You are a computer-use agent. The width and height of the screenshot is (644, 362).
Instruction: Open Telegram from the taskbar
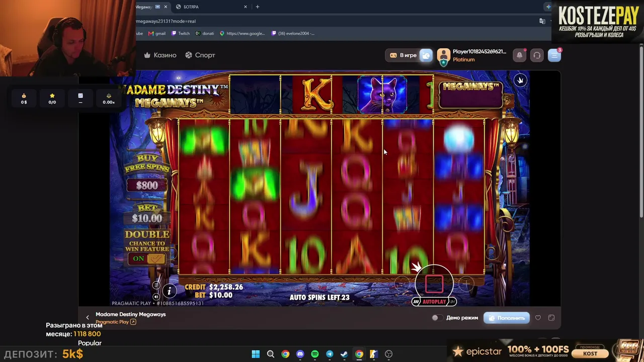click(330, 354)
